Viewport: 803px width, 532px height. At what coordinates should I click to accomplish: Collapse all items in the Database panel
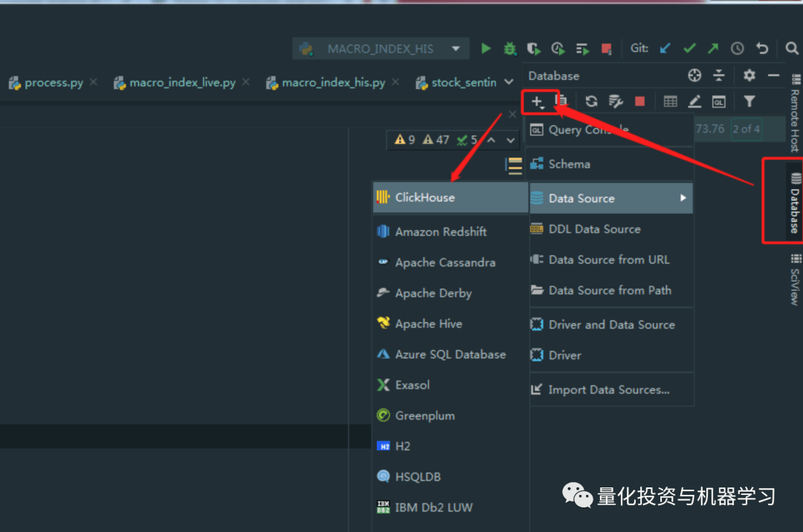coord(719,76)
